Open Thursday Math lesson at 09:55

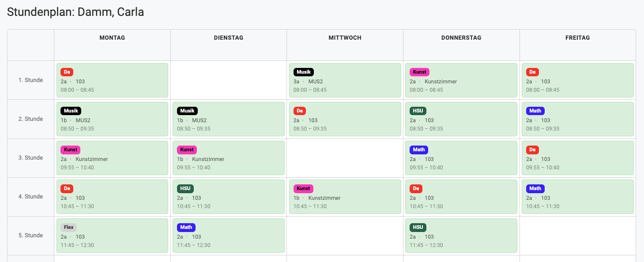coord(461,158)
